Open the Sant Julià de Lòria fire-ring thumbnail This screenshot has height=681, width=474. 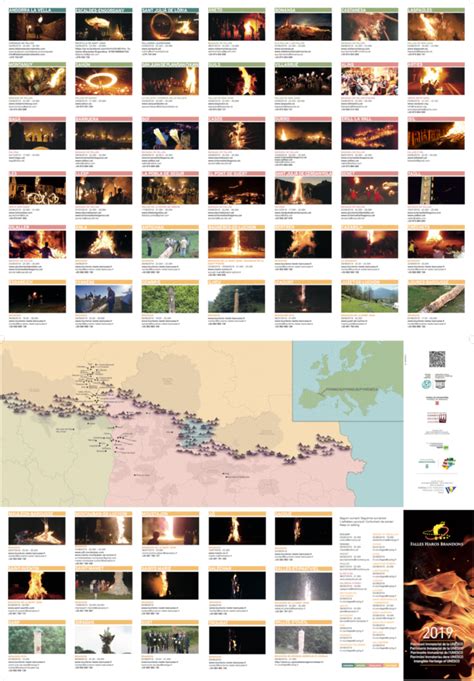coord(170,27)
